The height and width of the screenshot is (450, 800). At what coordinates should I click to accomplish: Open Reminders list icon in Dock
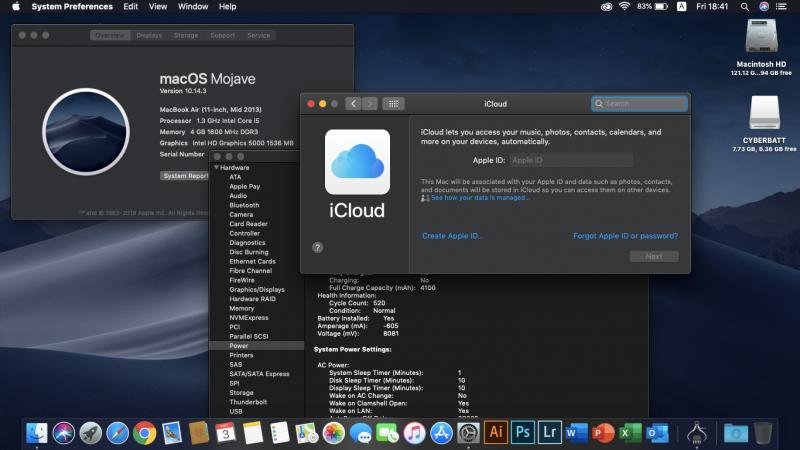click(x=280, y=433)
